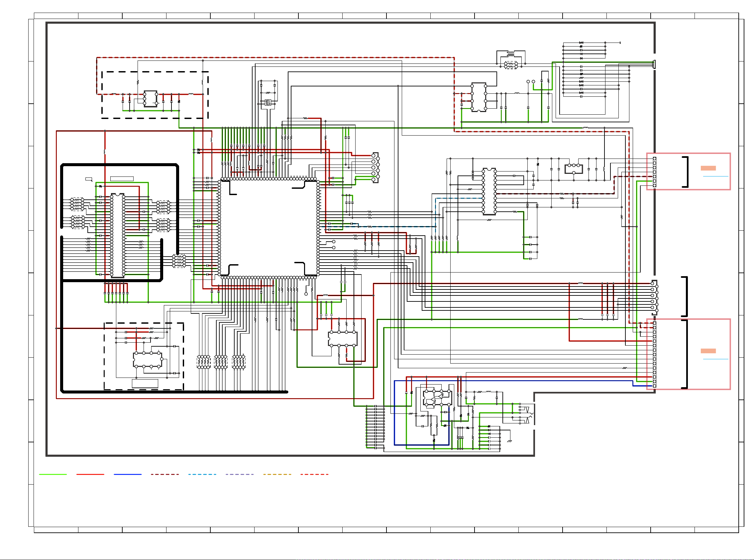Screen dimensions: 754x560
Task: Click blue underlined link in lower pink box
Action: click(715, 359)
